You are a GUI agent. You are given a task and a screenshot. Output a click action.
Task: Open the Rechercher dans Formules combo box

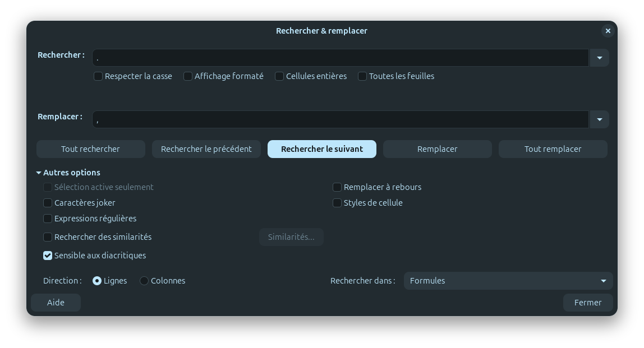508,281
